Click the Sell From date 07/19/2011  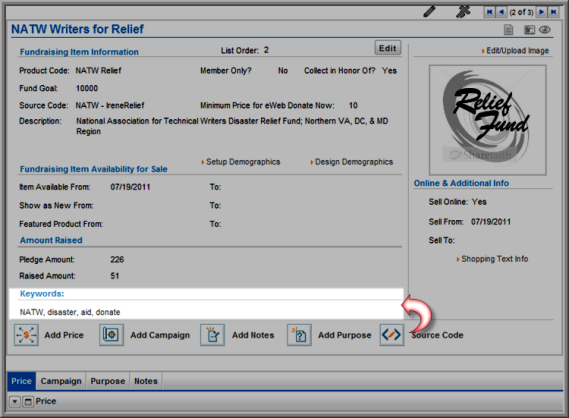coord(491,222)
